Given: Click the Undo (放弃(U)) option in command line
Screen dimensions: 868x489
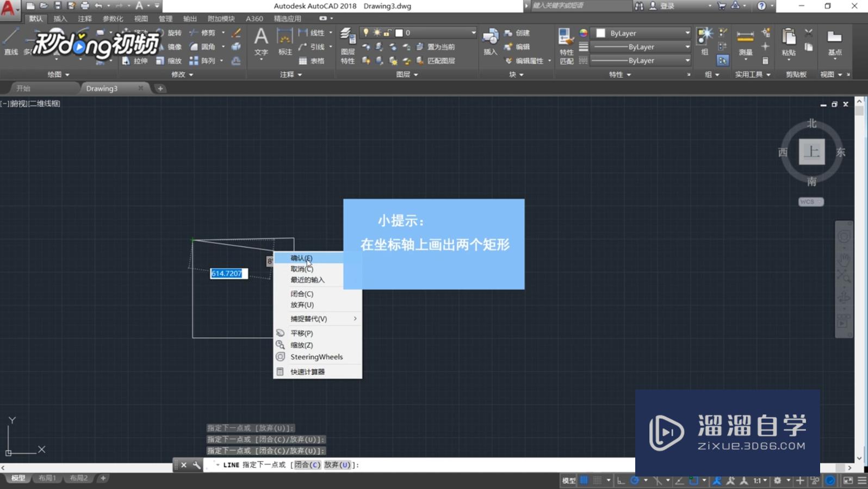Looking at the screenshot, I should point(337,465).
